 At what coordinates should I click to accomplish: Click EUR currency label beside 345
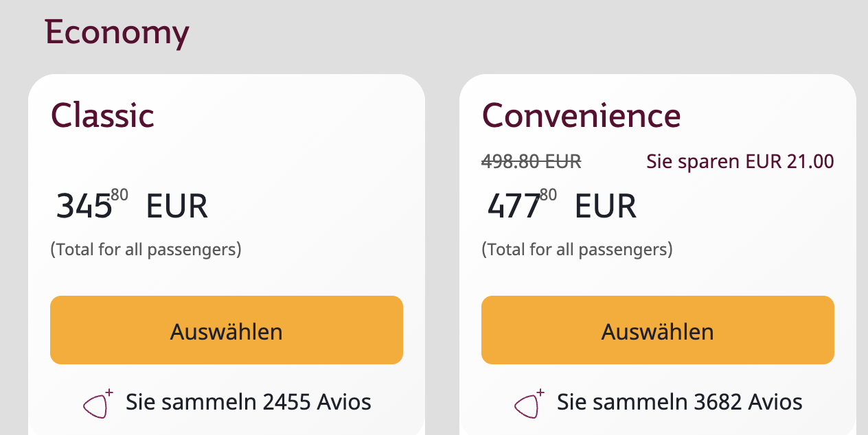coord(176,207)
